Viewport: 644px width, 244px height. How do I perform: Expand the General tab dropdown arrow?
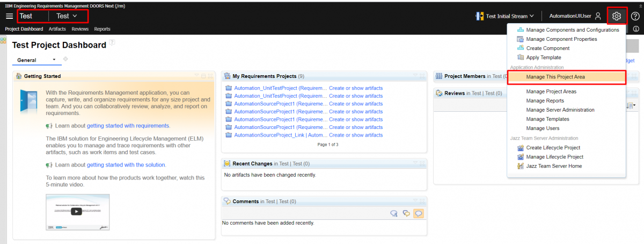tap(54, 60)
